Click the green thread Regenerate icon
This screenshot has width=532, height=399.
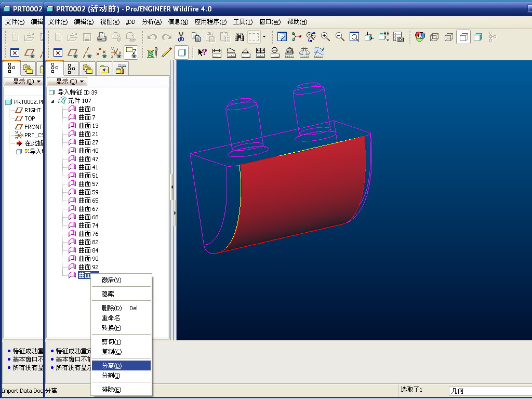pos(152,52)
